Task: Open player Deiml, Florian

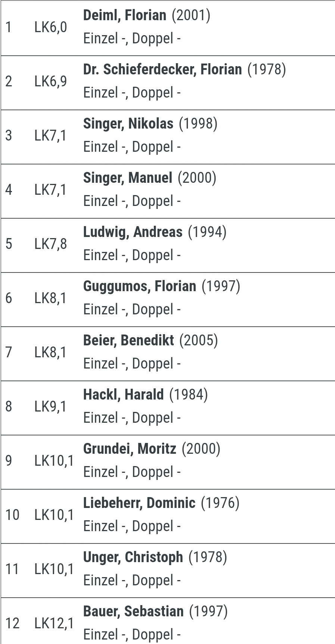Action: point(124,15)
